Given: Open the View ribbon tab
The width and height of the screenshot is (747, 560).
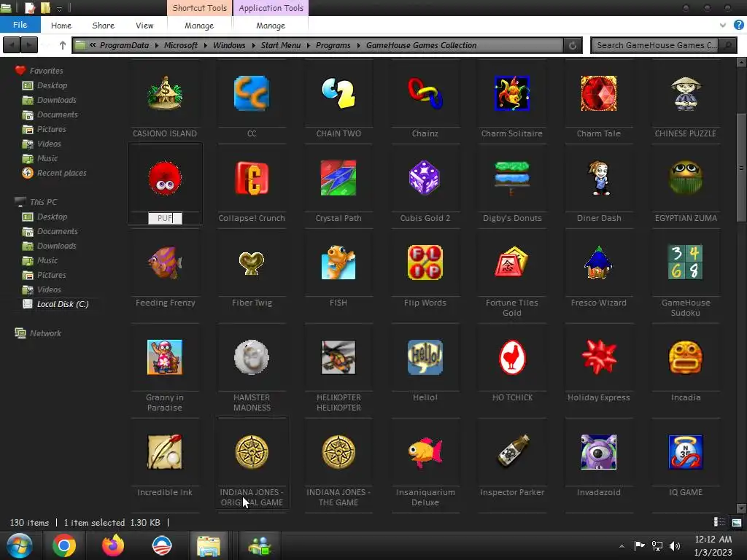Looking at the screenshot, I should (144, 26).
